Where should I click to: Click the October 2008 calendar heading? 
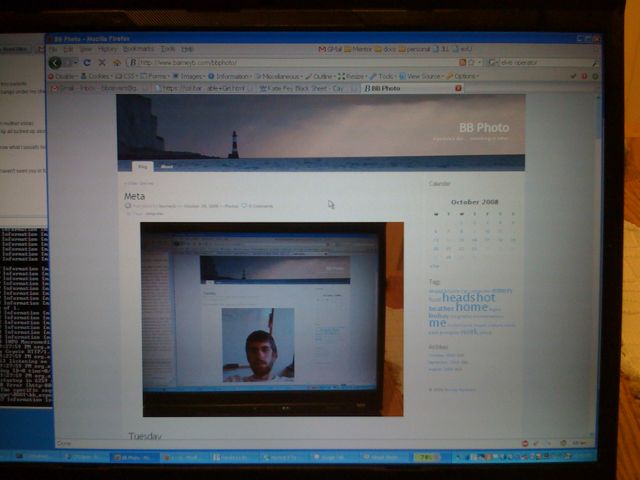pos(474,202)
